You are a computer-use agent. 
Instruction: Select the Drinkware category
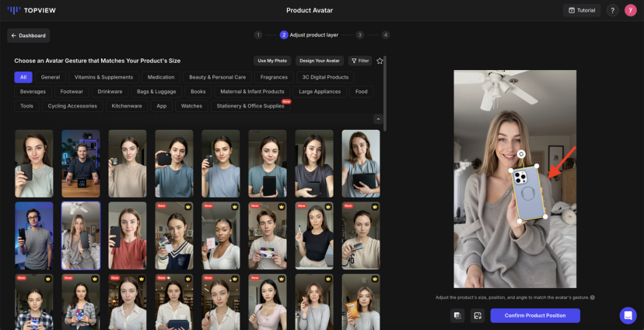[110, 92]
